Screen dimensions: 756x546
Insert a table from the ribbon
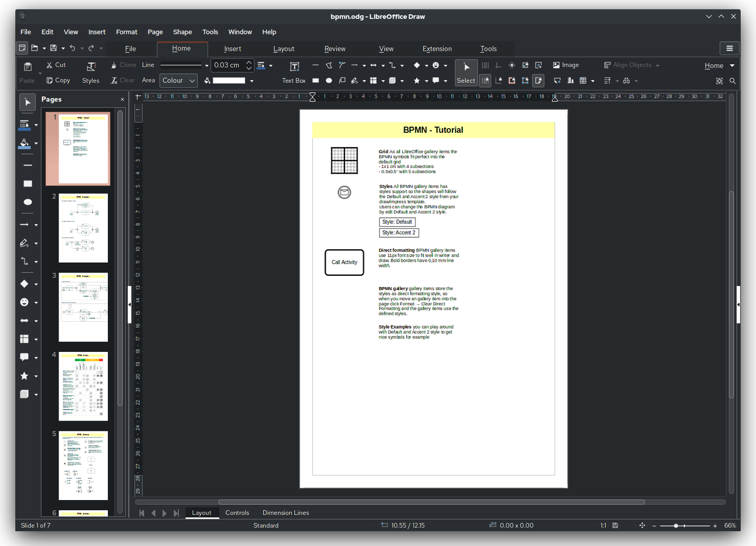pos(583,81)
